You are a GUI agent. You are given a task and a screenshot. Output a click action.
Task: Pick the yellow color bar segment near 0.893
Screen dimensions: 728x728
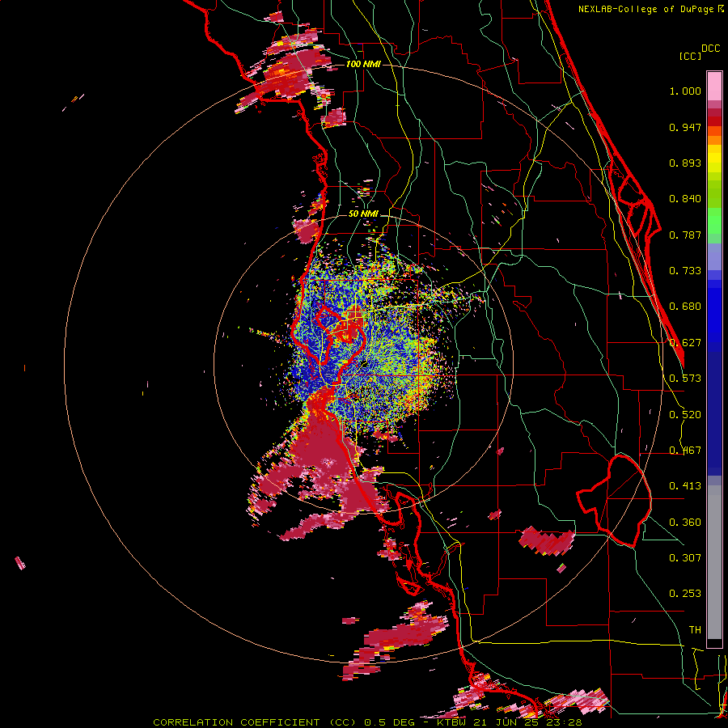click(714, 159)
